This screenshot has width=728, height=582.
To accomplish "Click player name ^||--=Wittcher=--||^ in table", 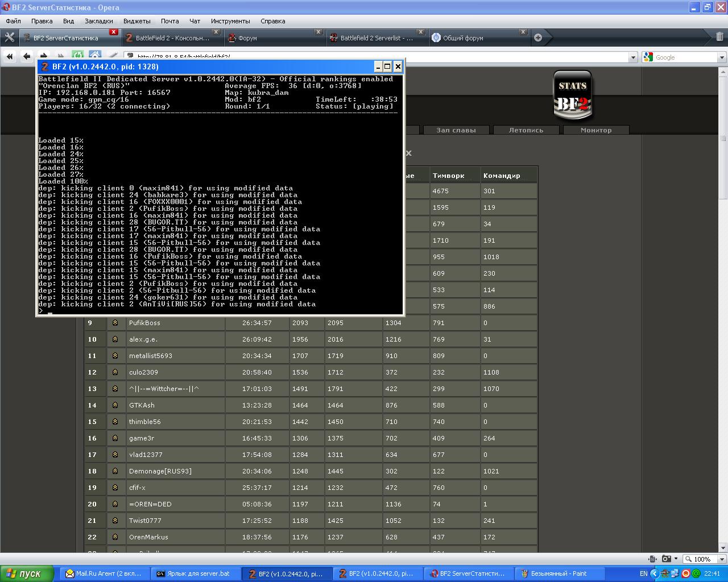I will tap(164, 389).
